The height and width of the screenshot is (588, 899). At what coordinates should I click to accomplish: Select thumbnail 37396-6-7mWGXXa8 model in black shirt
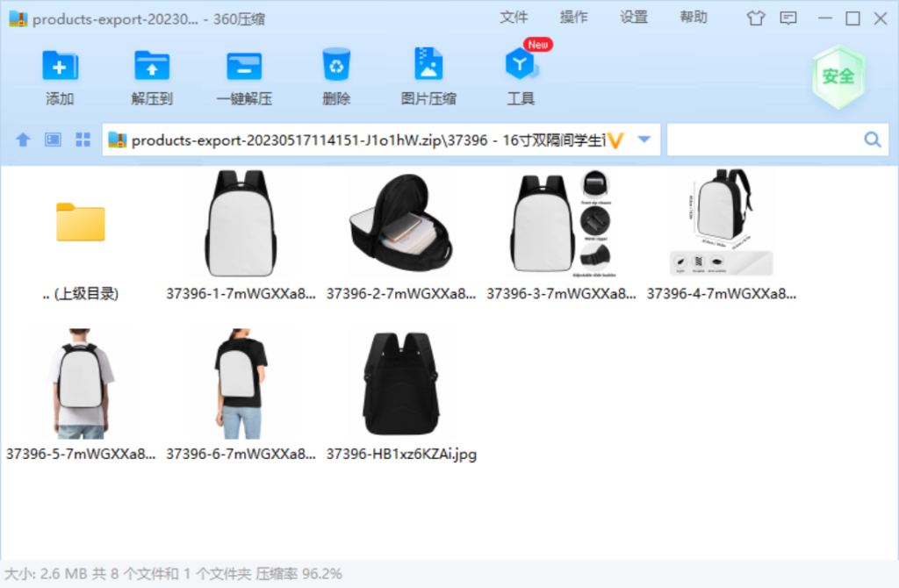[241, 384]
